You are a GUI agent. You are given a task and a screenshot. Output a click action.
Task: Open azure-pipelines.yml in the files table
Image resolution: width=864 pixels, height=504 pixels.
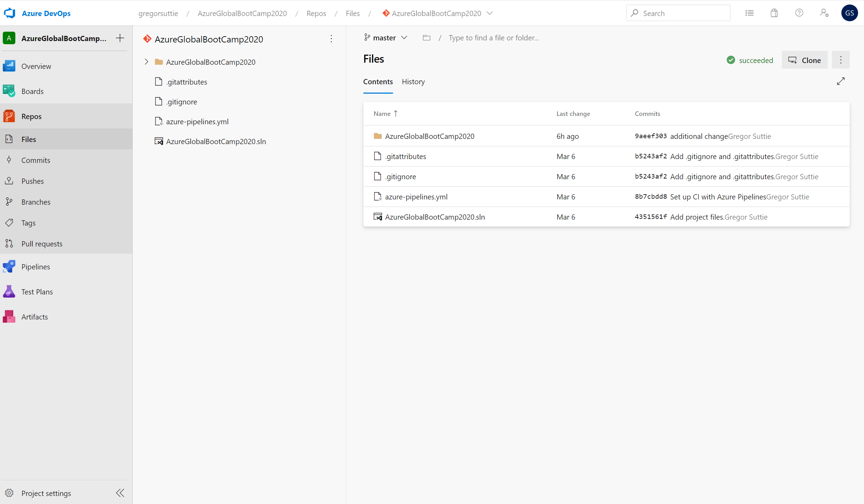click(x=416, y=197)
